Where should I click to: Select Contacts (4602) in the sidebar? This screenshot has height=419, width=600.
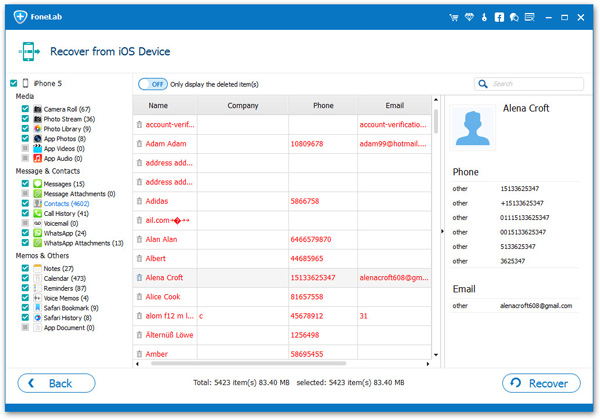point(66,204)
